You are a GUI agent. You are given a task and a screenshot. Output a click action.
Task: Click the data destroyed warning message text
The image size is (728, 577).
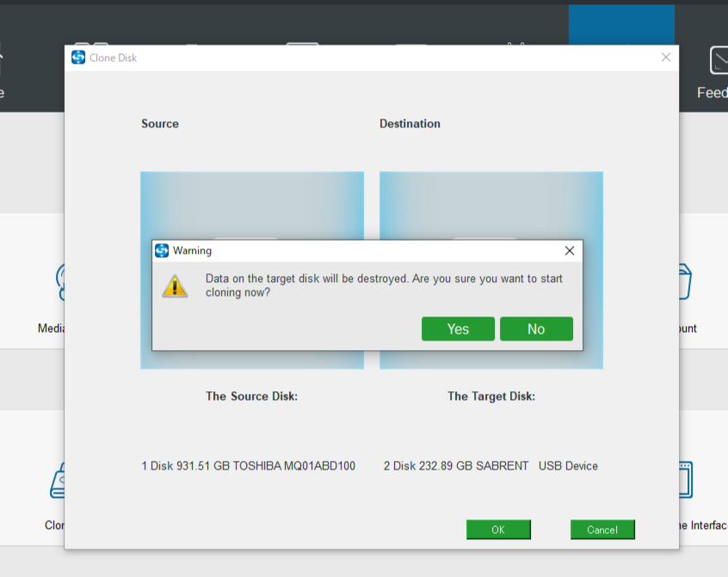[x=384, y=285]
